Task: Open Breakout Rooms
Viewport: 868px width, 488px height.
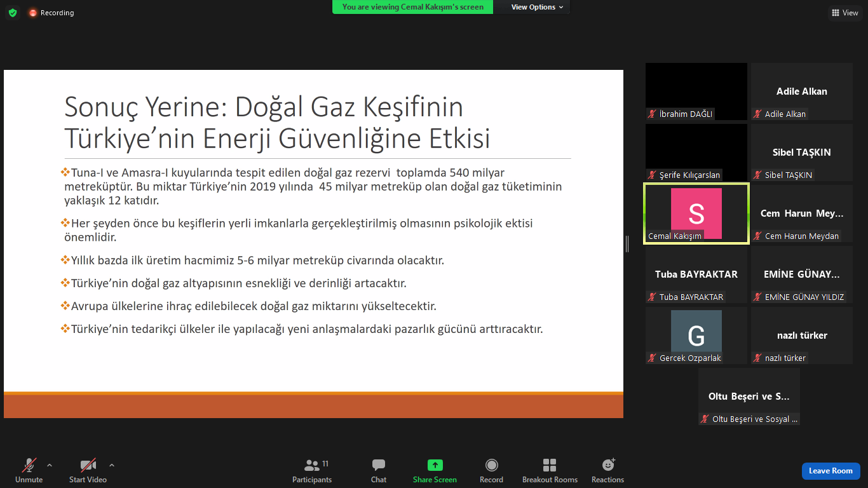Action: click(x=550, y=466)
